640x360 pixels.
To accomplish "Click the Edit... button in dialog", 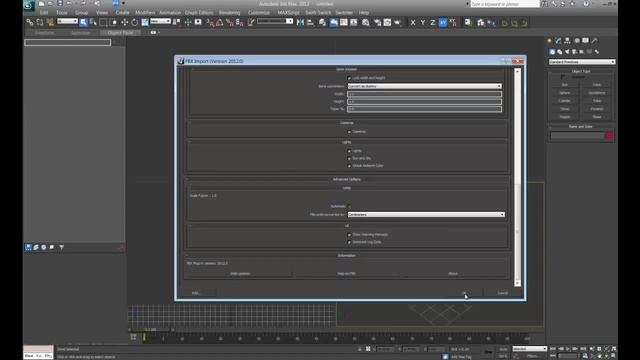I will [196, 293].
